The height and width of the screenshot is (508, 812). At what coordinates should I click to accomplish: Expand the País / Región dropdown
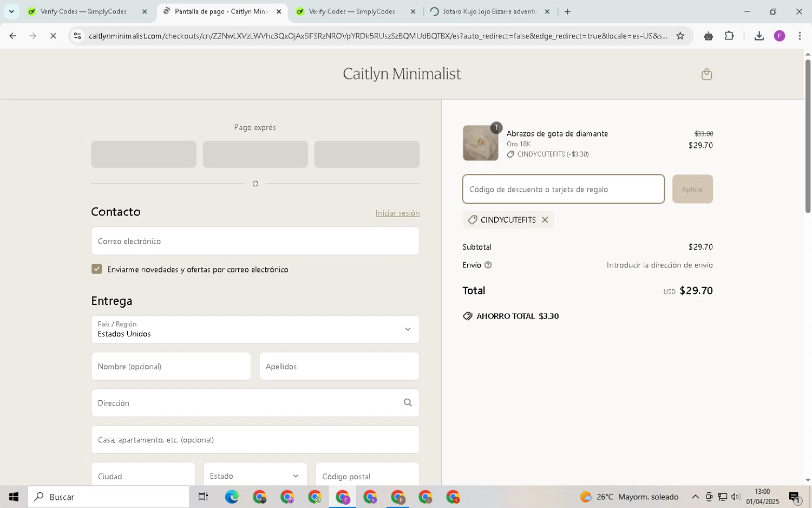click(x=255, y=329)
